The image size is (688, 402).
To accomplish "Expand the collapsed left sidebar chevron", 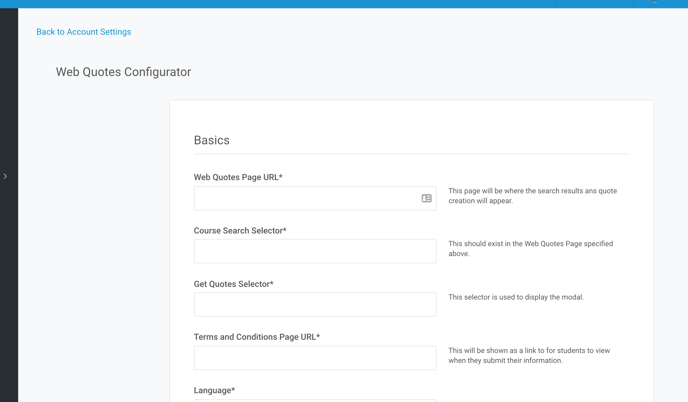I will point(5,176).
